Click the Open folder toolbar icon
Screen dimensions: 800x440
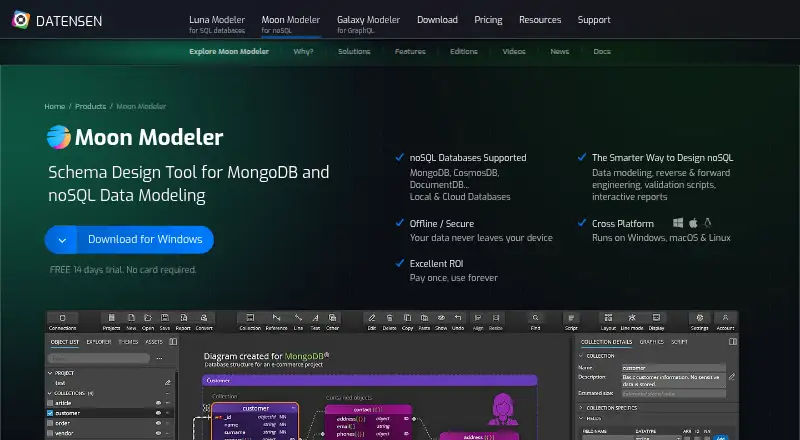click(x=148, y=317)
